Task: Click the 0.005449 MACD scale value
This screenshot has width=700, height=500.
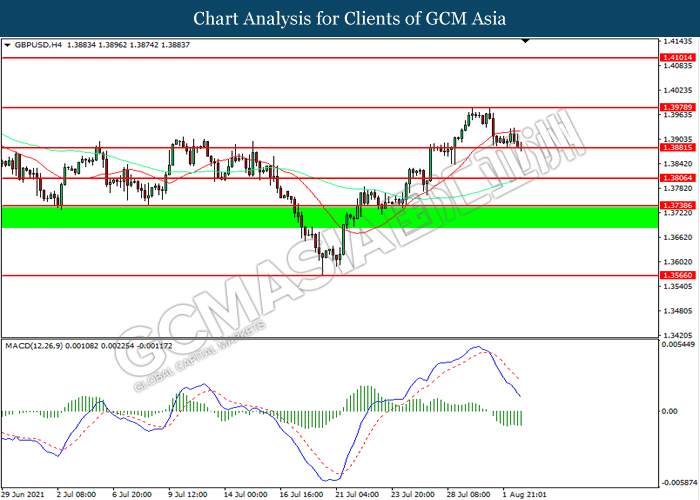Action: (x=679, y=344)
